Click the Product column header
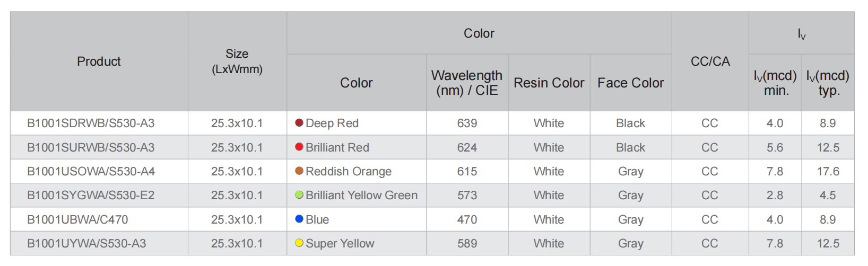The image size is (868, 266). pos(99,61)
